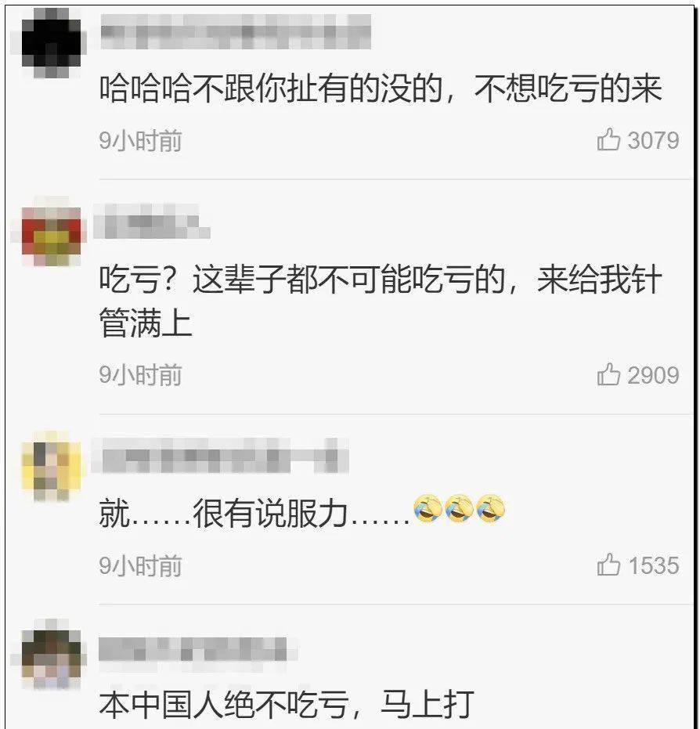Select comment 本中国人绝不吃亏，马上打
Screen dimensions: 700x729
(287, 705)
